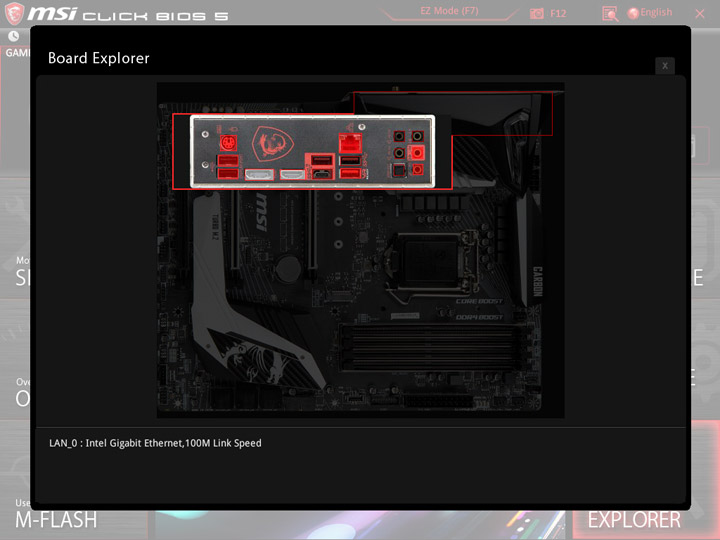Open the EXPLORER tile behind the dialog
This screenshot has width=720, height=540.
[x=634, y=520]
